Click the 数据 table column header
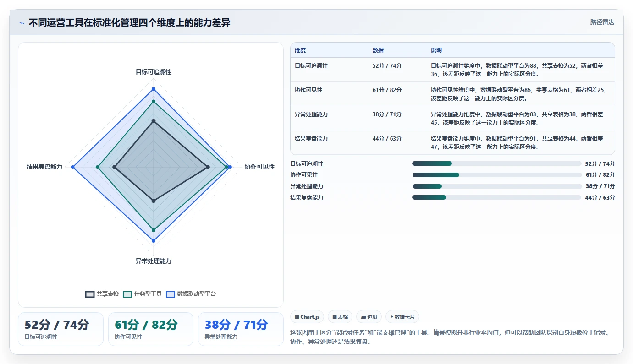 pos(378,50)
